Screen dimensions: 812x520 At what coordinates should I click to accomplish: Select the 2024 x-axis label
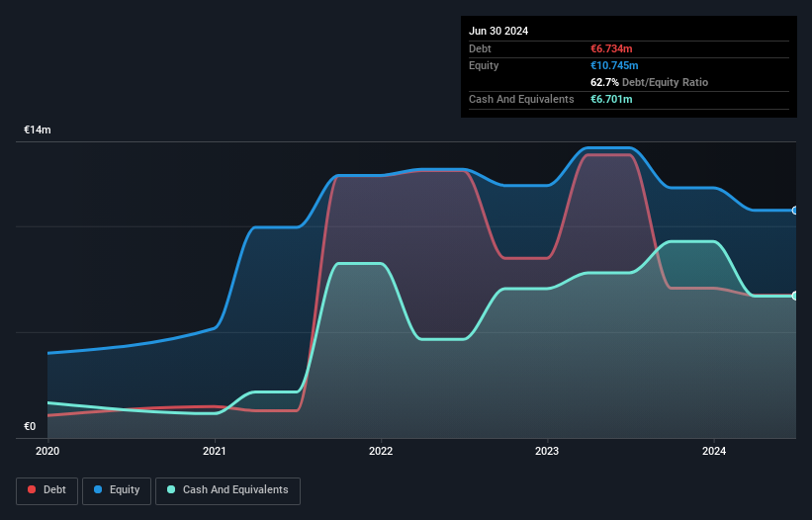(x=714, y=451)
